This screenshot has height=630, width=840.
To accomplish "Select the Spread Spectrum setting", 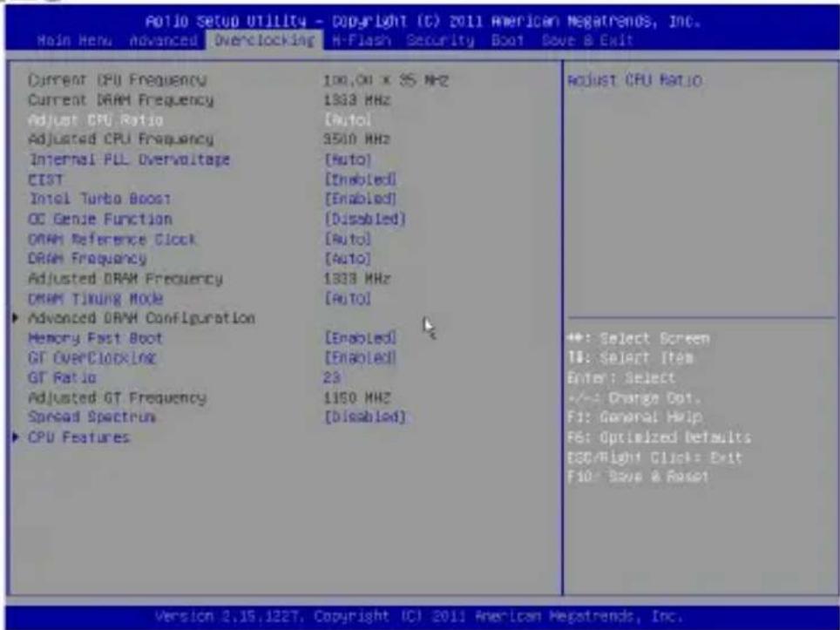I will [x=91, y=417].
